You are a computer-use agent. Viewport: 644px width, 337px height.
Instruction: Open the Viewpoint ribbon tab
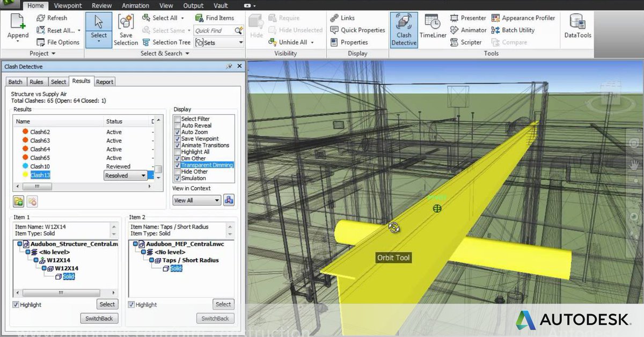(67, 5)
